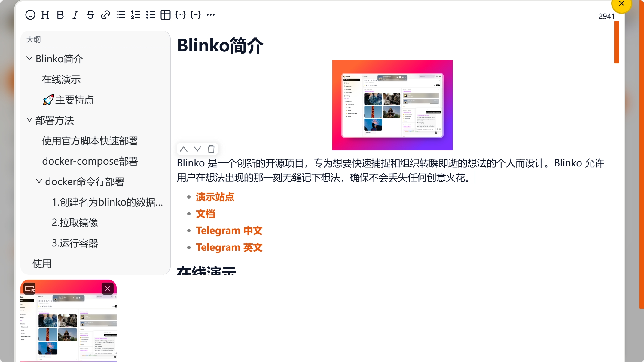The width and height of the screenshot is (644, 362).
Task: Apply strikethrough formatting
Action: (x=90, y=15)
